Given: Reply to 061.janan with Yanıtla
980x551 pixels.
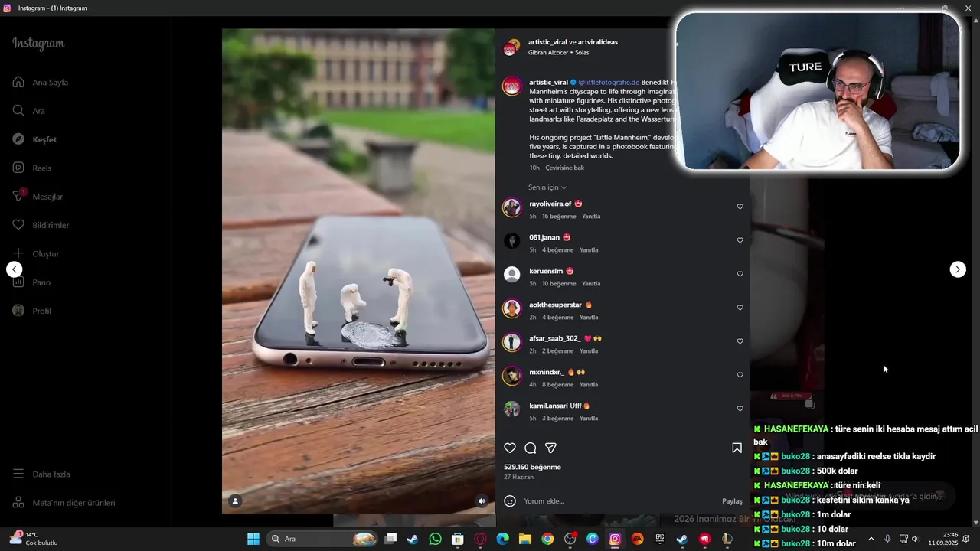Looking at the screenshot, I should pos(589,250).
